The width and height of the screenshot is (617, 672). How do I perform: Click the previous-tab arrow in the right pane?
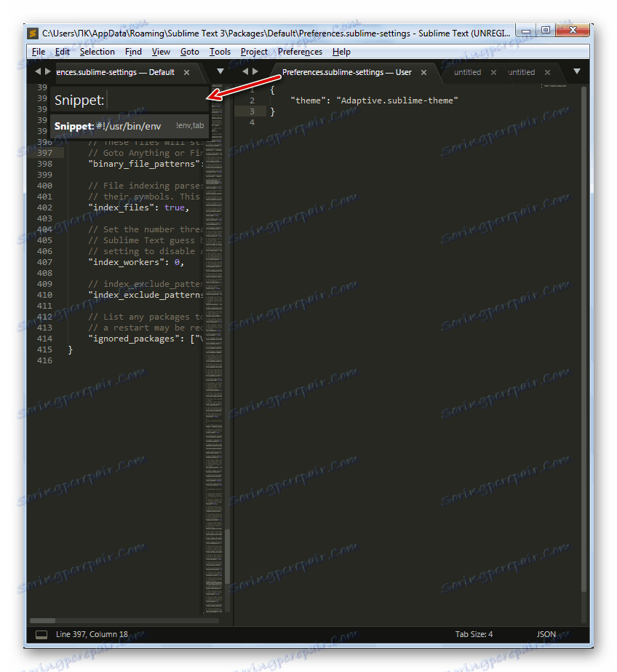pyautogui.click(x=244, y=72)
